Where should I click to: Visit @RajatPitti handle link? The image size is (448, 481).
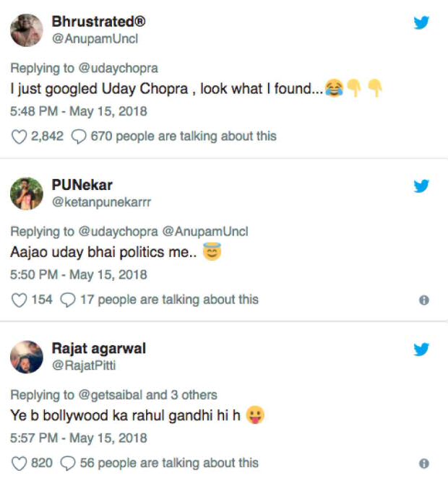coord(83,365)
